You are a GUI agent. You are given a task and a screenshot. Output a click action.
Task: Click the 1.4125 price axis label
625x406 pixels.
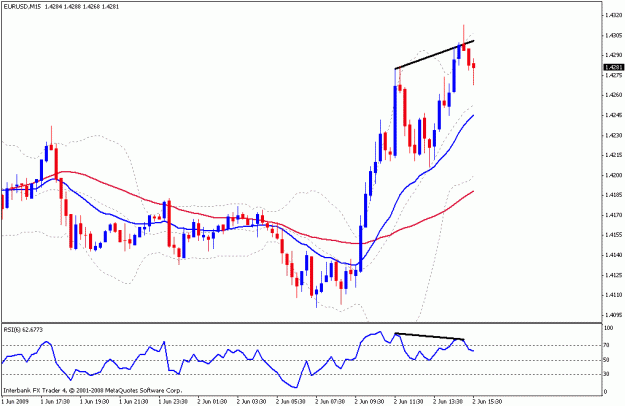[x=613, y=275]
